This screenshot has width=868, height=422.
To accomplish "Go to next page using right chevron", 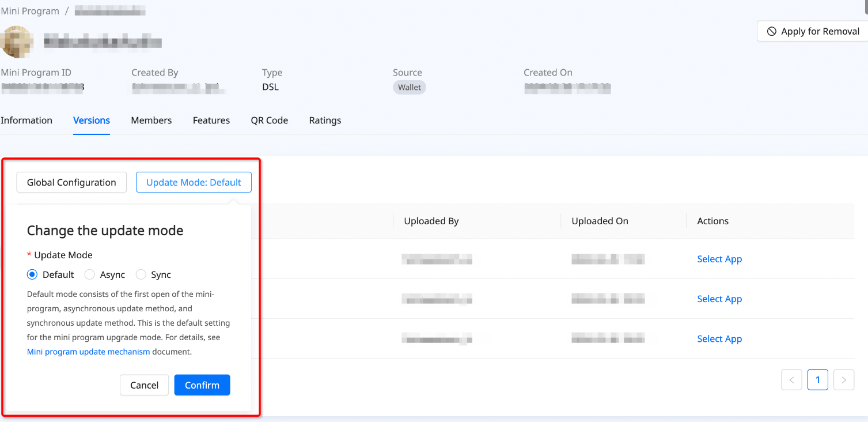I will (x=843, y=380).
